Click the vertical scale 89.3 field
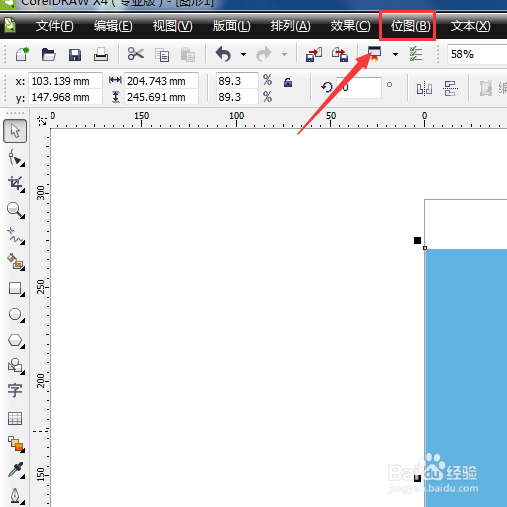The image size is (507, 507). click(x=237, y=97)
